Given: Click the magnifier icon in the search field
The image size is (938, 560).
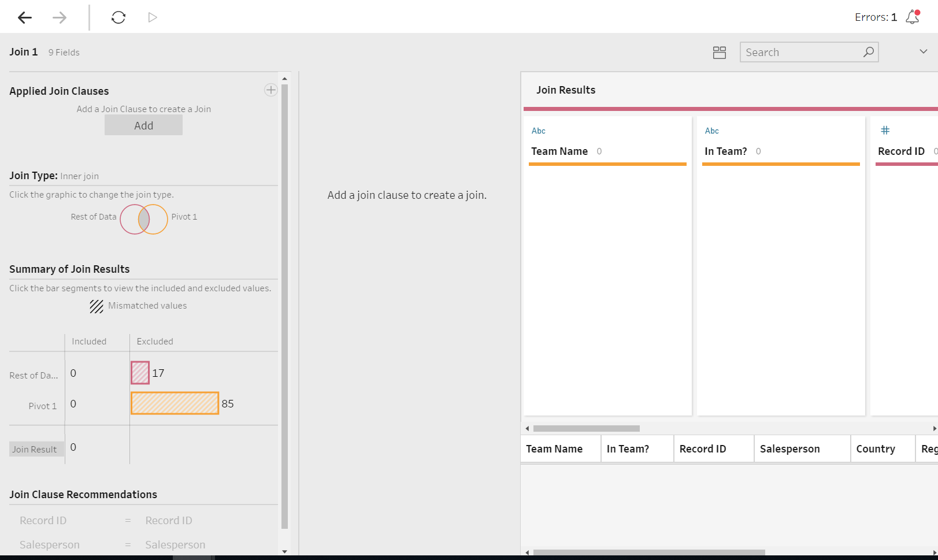Looking at the screenshot, I should point(867,52).
